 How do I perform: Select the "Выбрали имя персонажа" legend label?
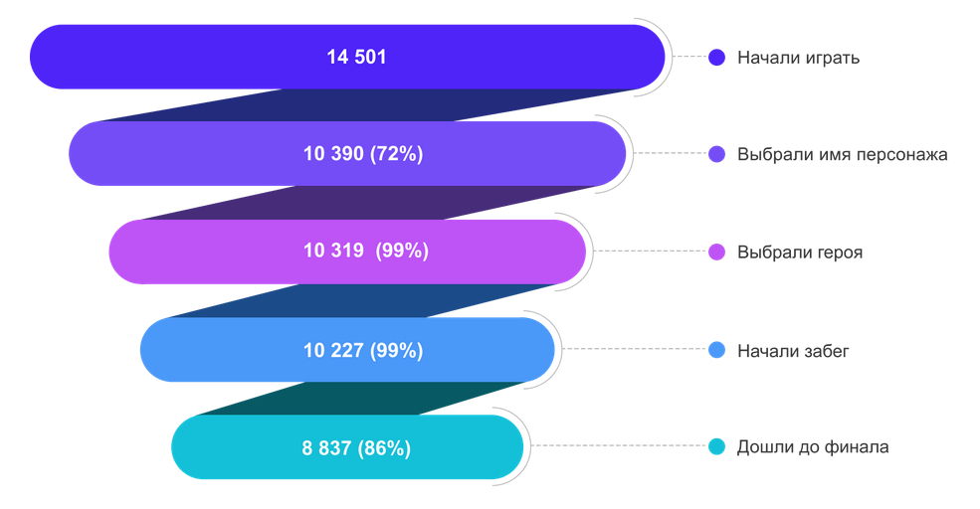coord(842,155)
